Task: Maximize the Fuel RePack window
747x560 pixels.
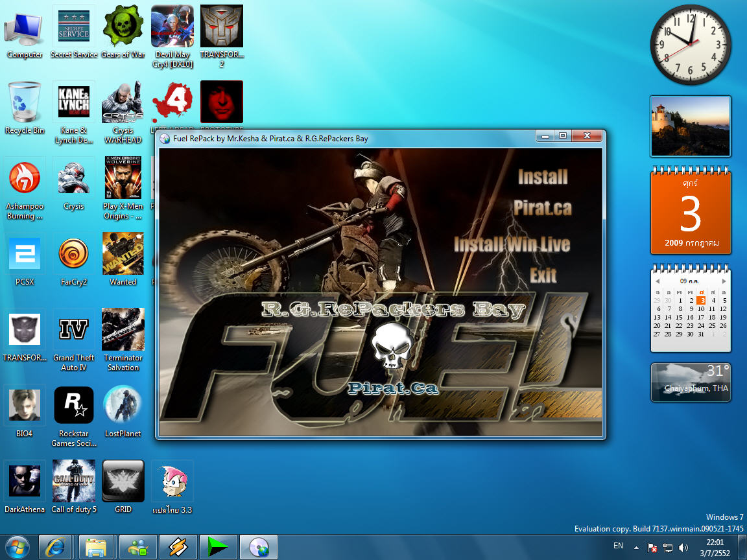Action: click(563, 135)
